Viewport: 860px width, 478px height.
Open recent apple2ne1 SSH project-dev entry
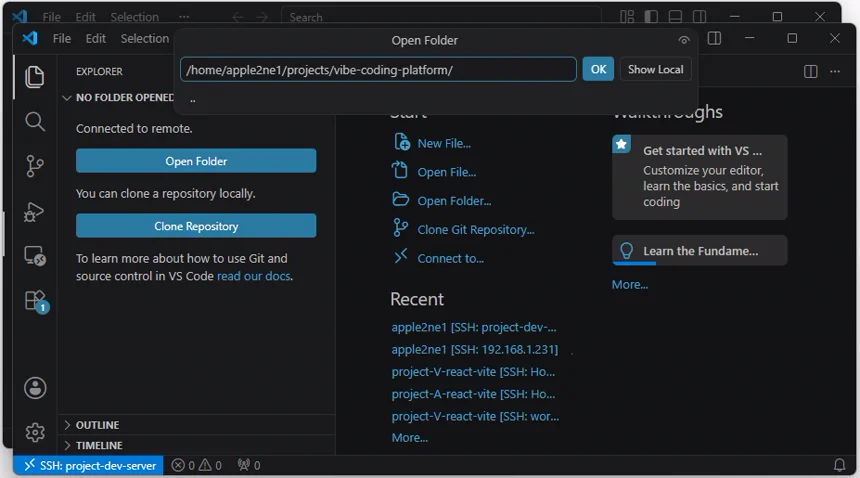[x=474, y=327]
